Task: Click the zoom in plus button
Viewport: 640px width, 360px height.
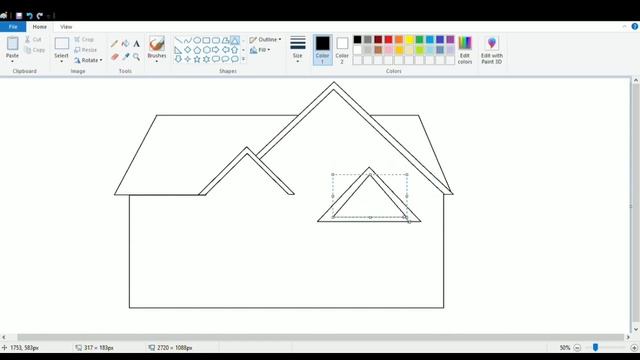Action: click(634, 348)
